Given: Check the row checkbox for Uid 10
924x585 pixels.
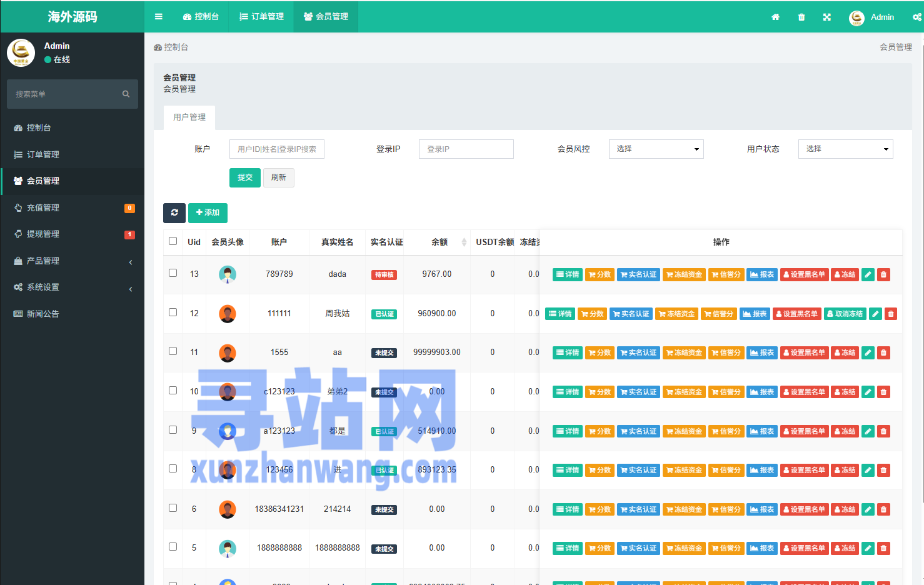Looking at the screenshot, I should pyautogui.click(x=173, y=391).
